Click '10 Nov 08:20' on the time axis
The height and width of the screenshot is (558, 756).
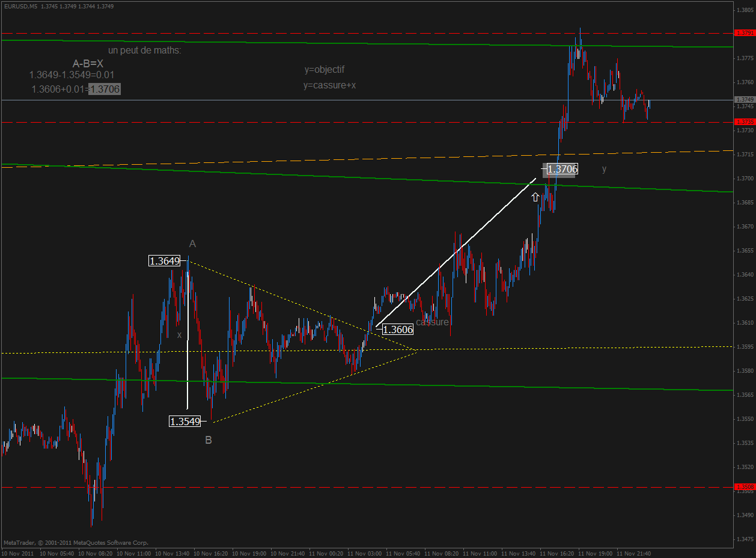(96, 553)
